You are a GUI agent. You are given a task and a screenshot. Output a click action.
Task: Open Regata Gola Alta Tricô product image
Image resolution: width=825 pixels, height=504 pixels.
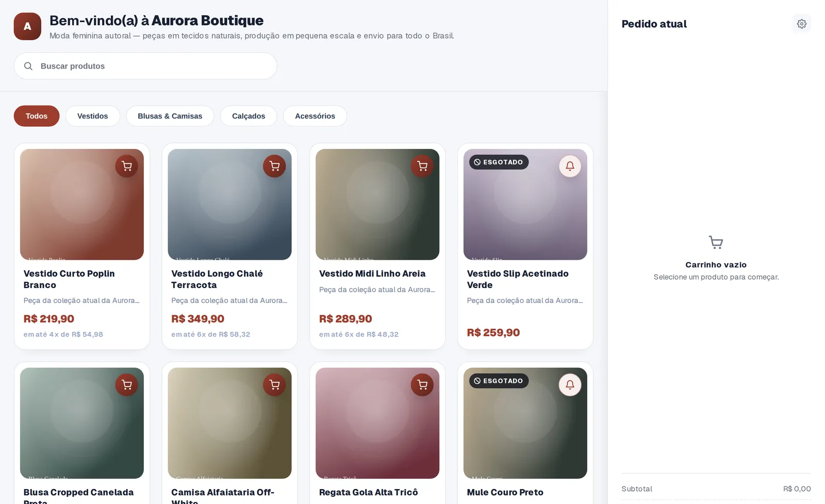coord(377,423)
